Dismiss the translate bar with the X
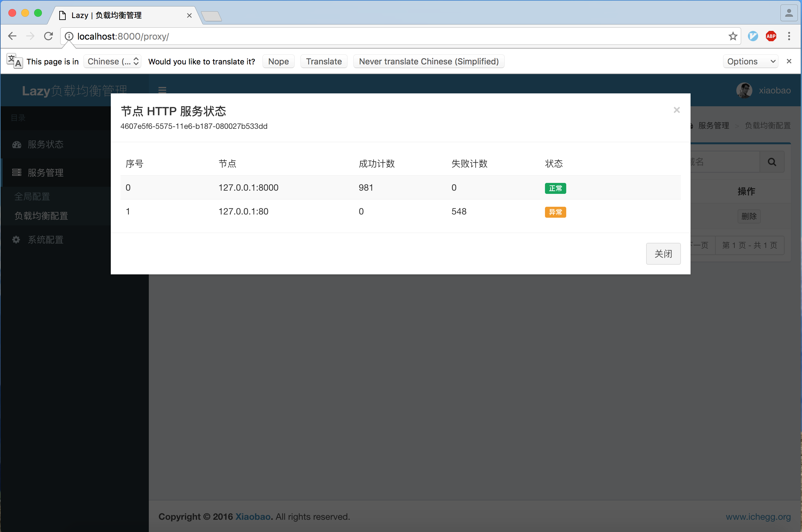 click(789, 61)
